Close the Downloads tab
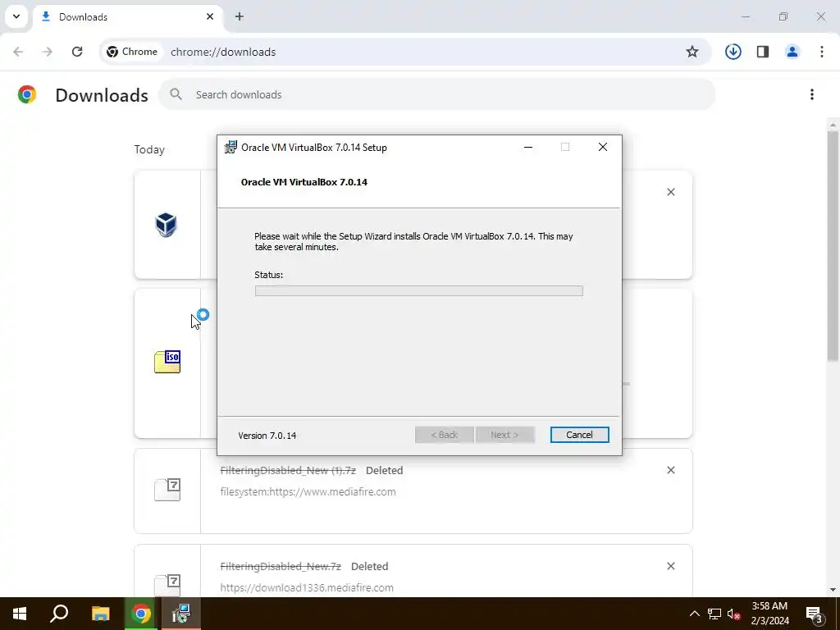The width and height of the screenshot is (840, 630). 210,16
